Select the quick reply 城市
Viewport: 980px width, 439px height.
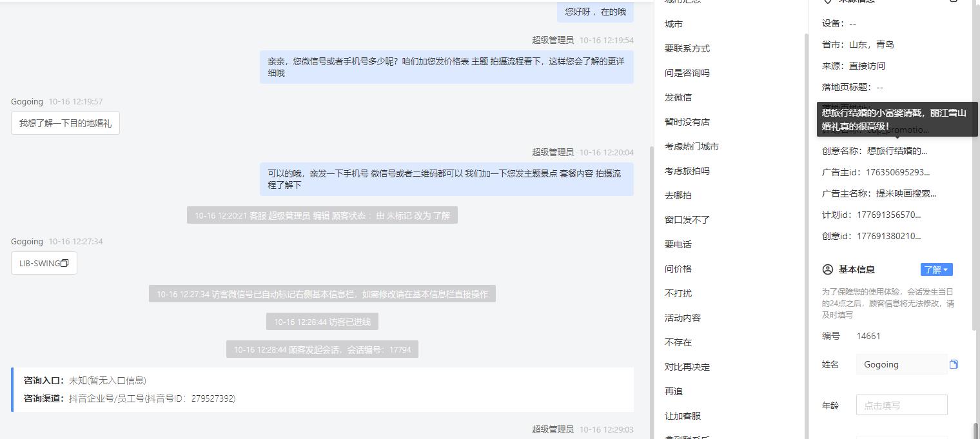(674, 24)
